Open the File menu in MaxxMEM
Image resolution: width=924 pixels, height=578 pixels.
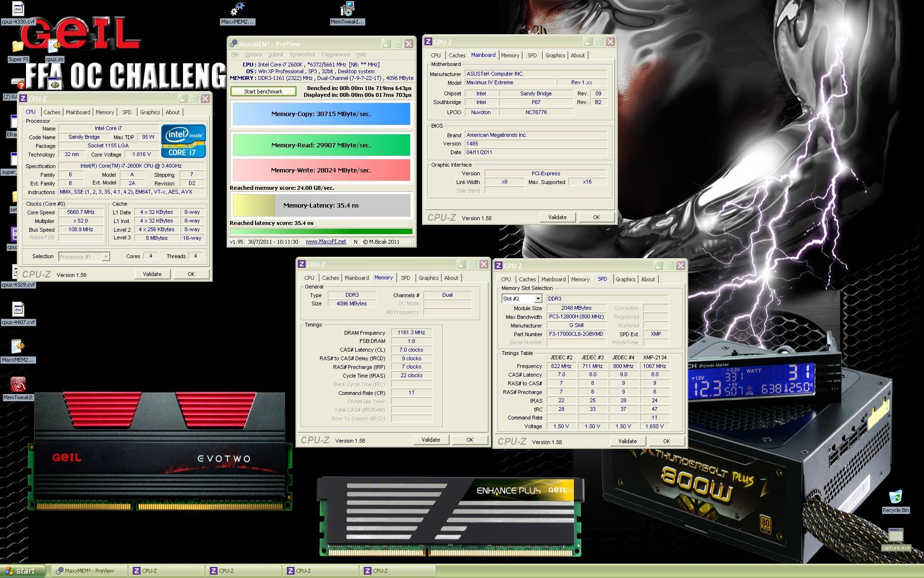[235, 54]
